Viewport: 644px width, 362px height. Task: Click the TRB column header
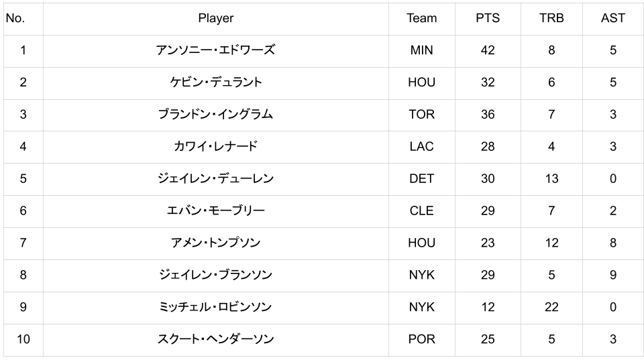coord(551,18)
